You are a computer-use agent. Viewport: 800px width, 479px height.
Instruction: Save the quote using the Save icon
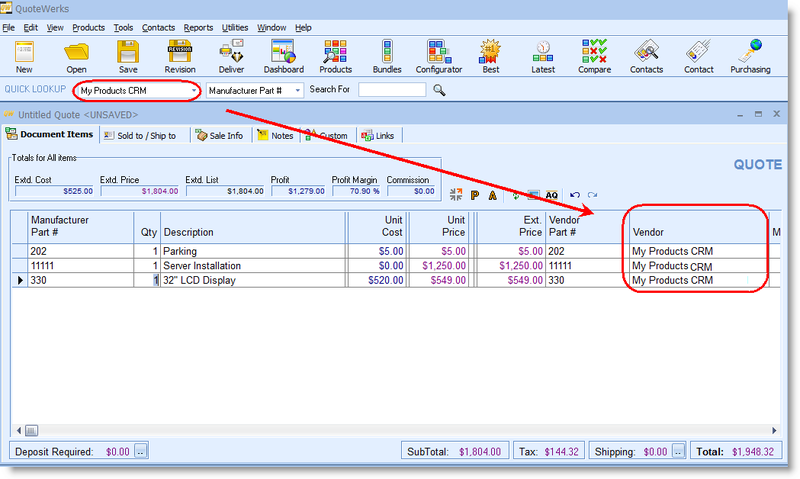pyautogui.click(x=128, y=57)
